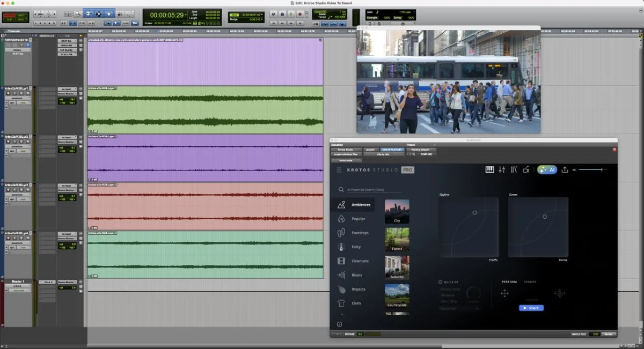Click the AudioSuite Render button
The image size is (644, 349).
tap(608, 334)
